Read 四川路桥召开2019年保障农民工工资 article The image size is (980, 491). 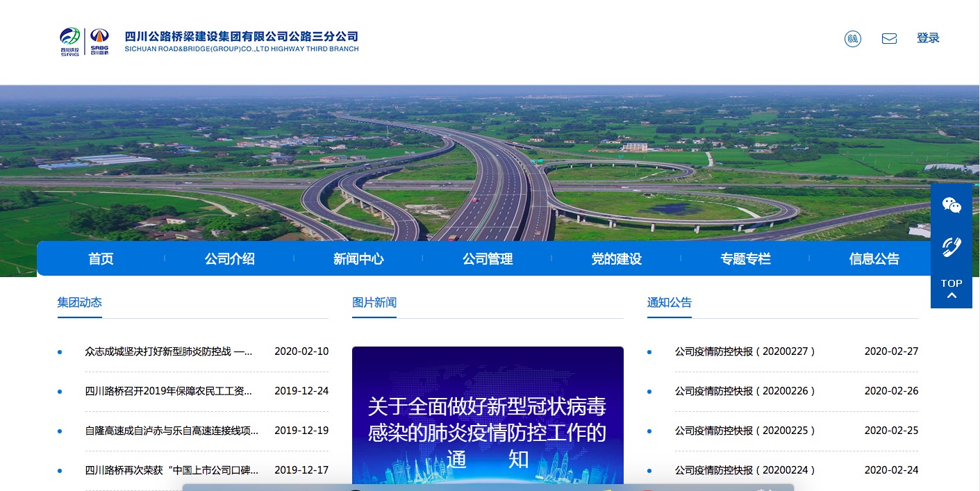(168, 391)
